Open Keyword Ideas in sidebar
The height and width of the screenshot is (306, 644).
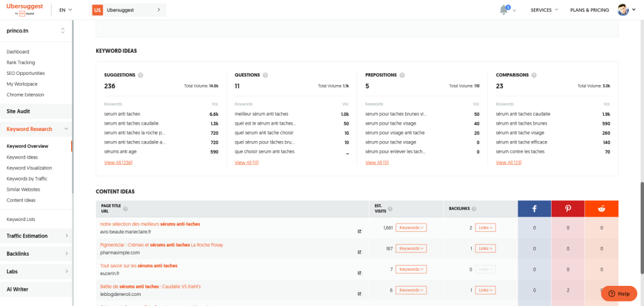(x=22, y=157)
